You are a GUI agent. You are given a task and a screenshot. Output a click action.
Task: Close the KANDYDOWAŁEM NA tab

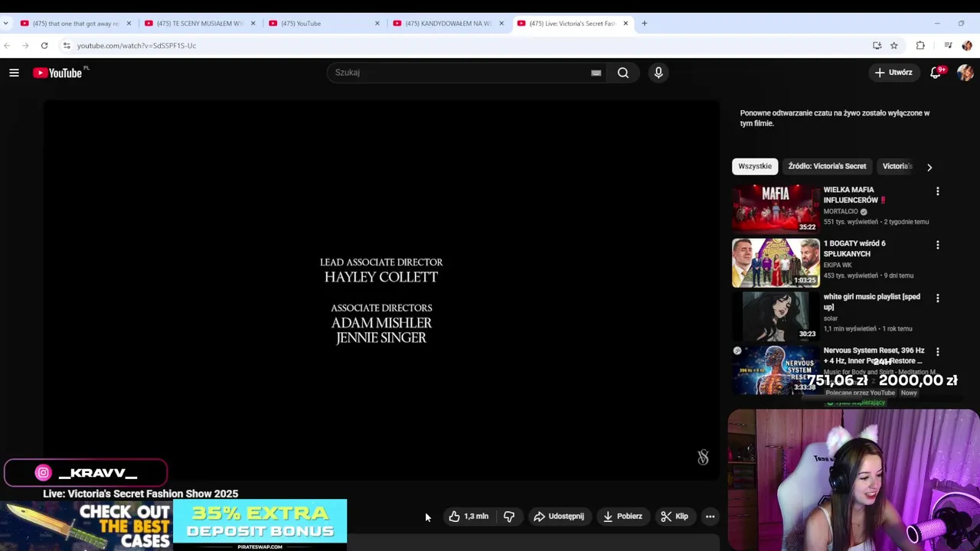click(x=501, y=24)
